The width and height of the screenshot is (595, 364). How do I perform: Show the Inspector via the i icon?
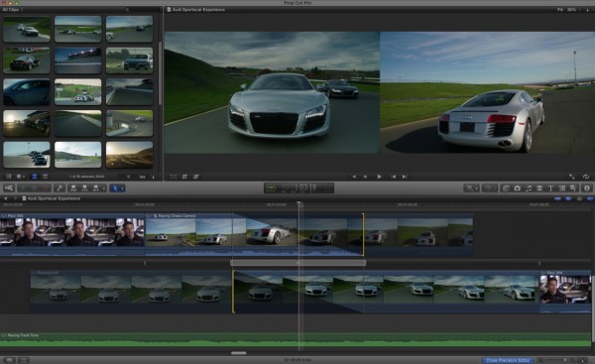point(587,187)
